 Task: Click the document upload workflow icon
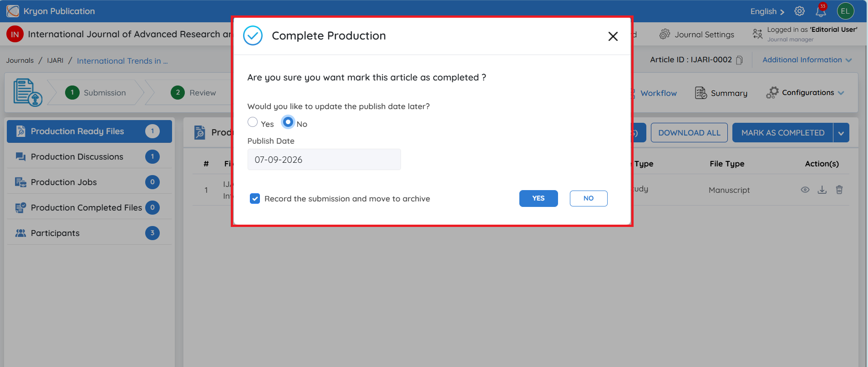click(27, 92)
